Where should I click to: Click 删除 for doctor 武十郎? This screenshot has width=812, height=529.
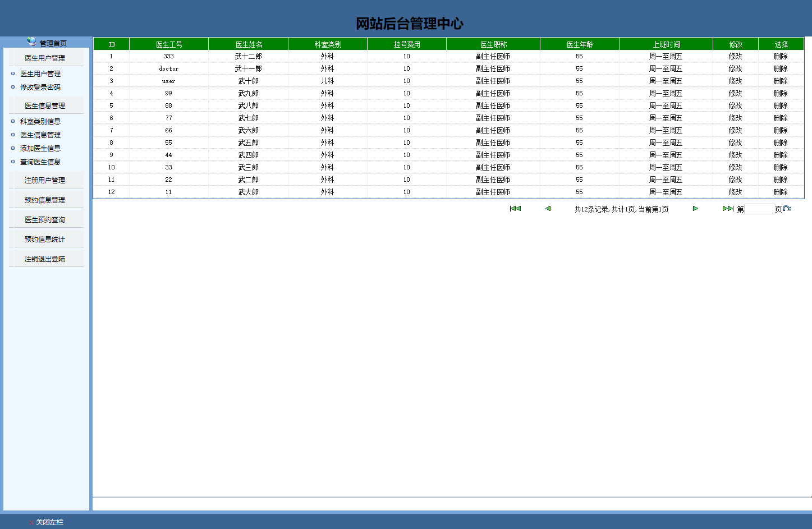click(781, 81)
